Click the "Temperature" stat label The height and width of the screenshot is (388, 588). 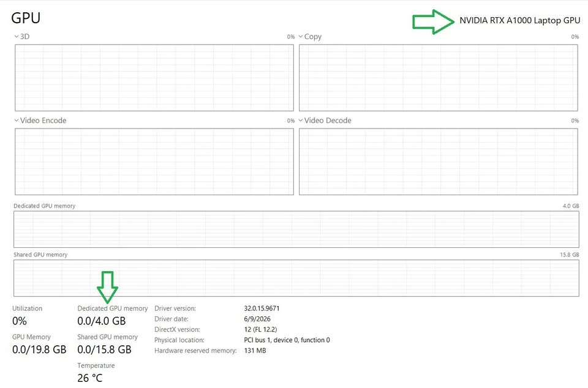(x=96, y=365)
